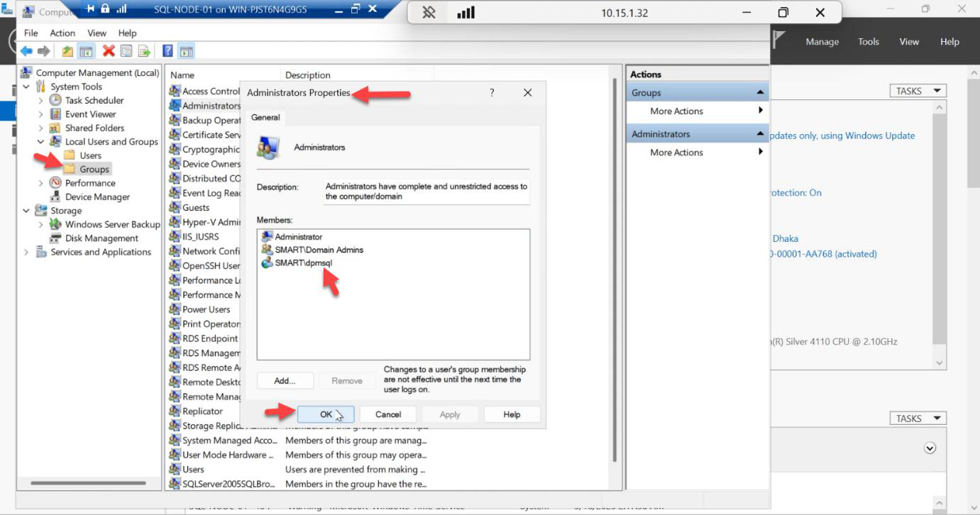This screenshot has width=980, height=515.
Task: Click the Disk Management icon in tree
Action: (x=55, y=238)
